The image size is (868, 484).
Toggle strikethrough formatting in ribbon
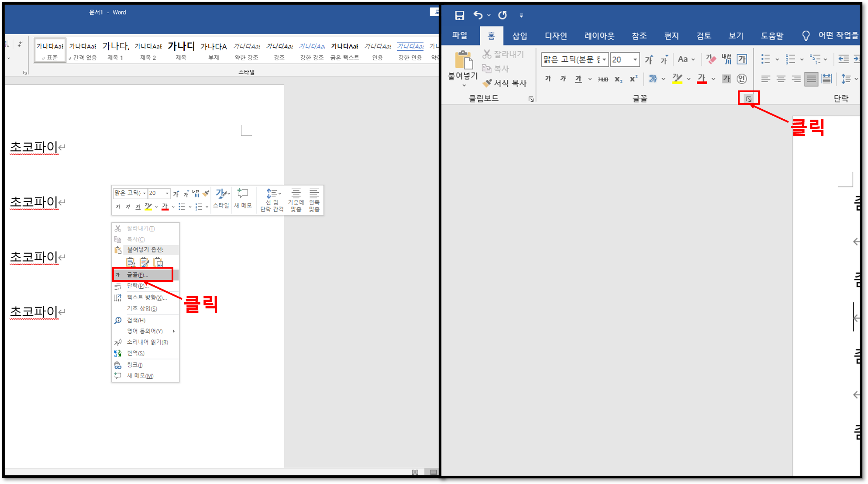[603, 79]
